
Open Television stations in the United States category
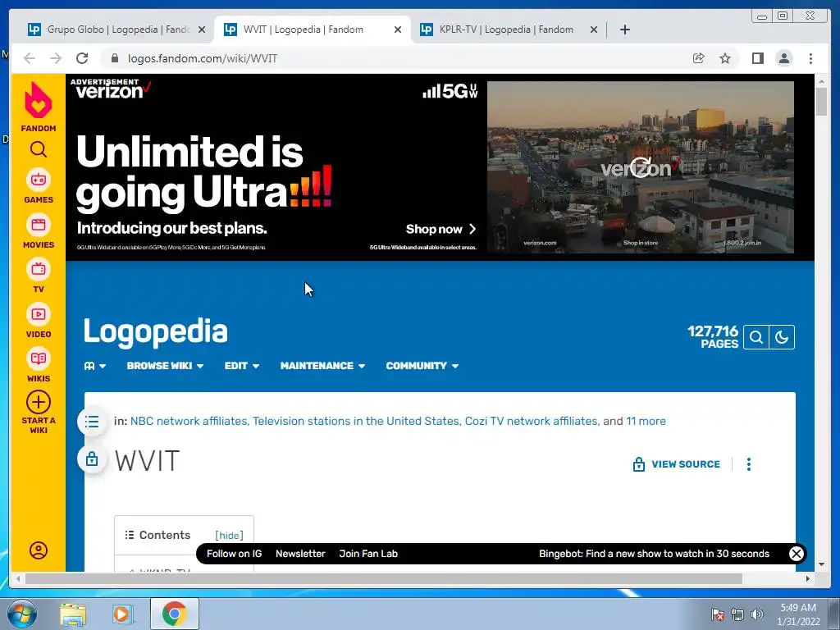tap(356, 421)
